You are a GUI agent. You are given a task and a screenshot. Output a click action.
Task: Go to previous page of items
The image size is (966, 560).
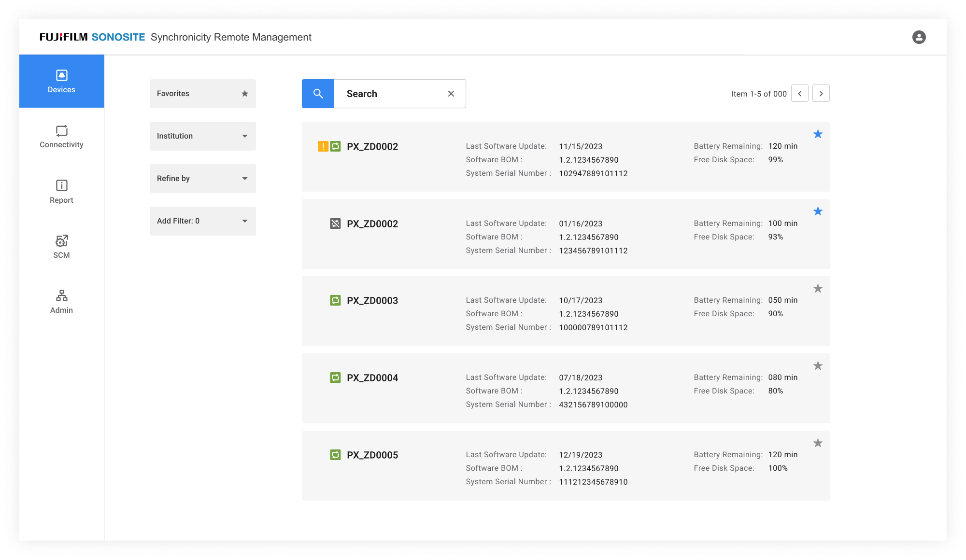click(799, 94)
